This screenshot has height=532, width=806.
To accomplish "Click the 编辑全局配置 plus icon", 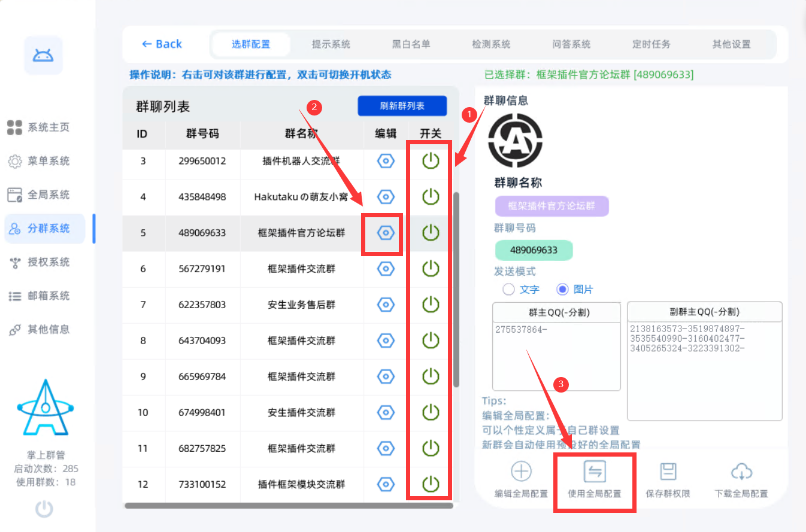I will click(x=521, y=472).
